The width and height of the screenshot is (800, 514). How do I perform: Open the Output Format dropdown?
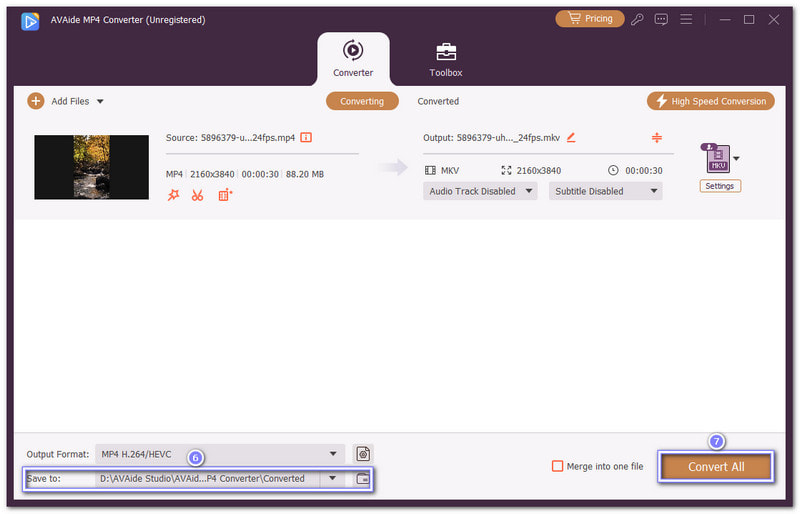click(x=220, y=454)
